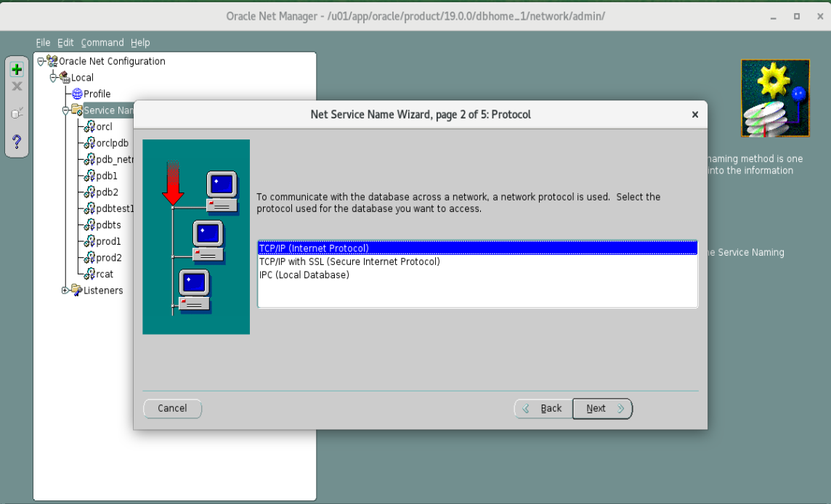
Task: Select the Local tree item label
Action: (82, 78)
